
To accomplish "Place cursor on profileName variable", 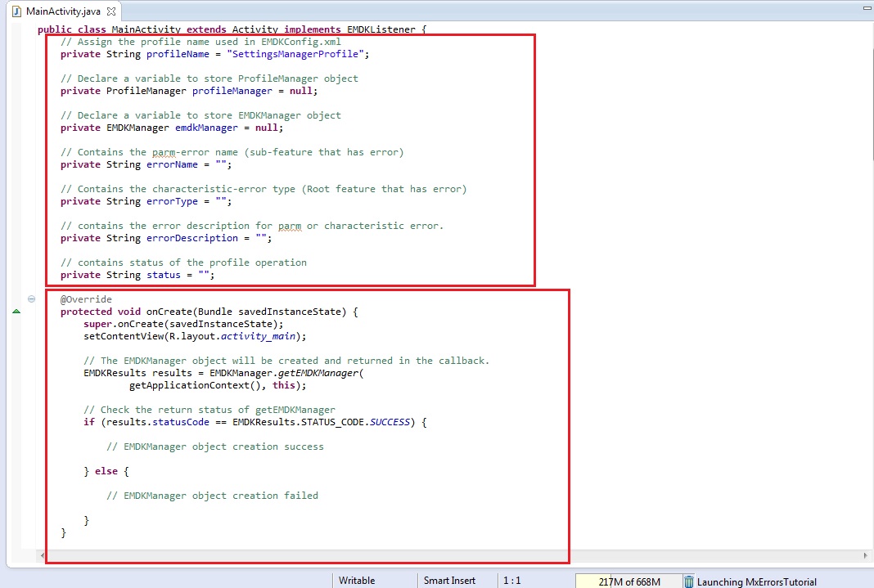I will click(x=174, y=54).
